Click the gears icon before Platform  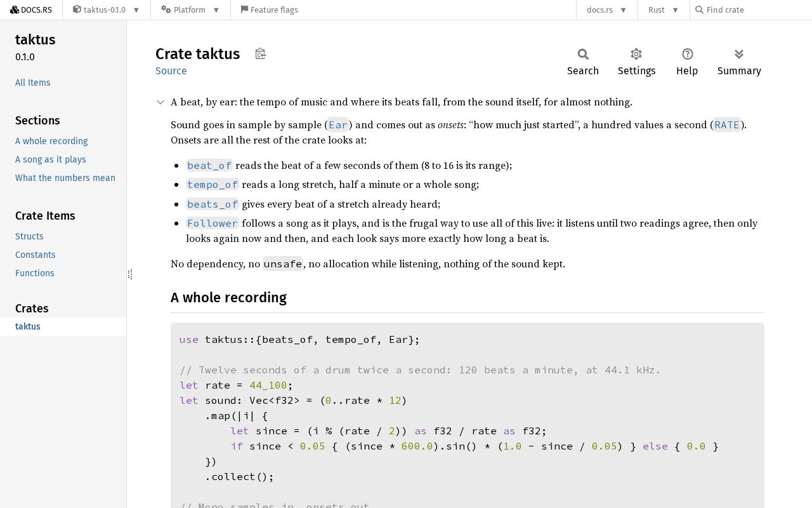[x=166, y=10]
